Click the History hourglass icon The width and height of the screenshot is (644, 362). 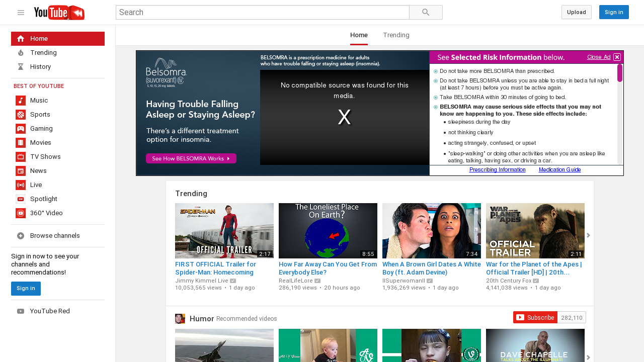(21, 67)
